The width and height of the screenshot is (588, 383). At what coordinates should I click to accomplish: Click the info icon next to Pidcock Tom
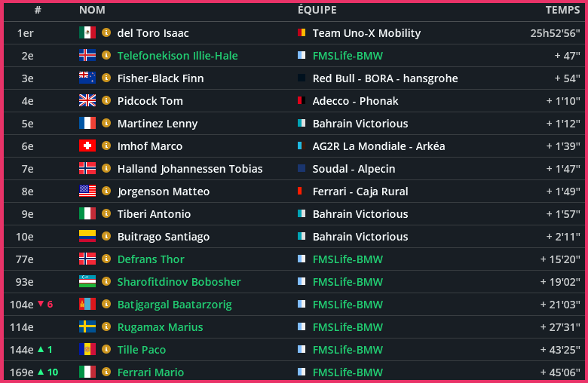(x=106, y=101)
